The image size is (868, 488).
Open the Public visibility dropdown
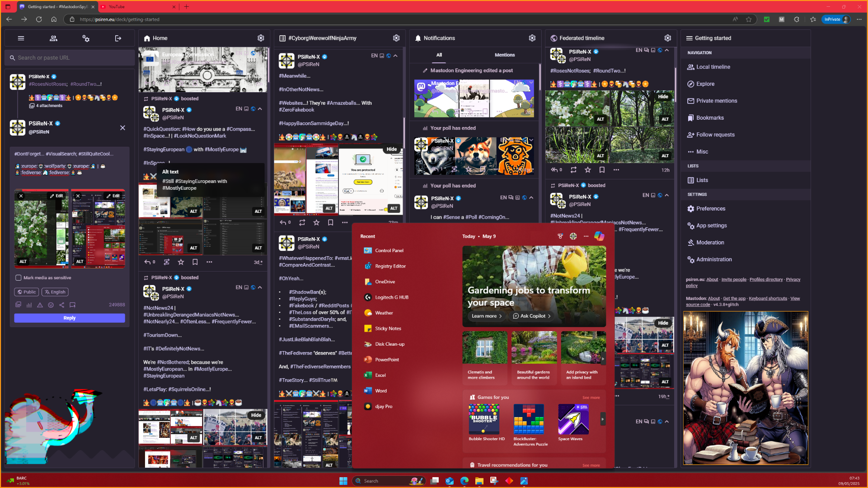click(26, 292)
